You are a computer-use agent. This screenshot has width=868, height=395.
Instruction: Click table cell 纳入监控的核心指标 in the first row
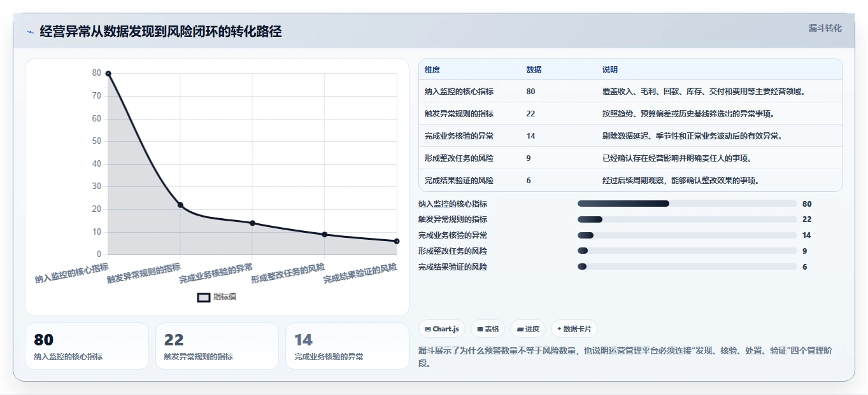coord(459,92)
